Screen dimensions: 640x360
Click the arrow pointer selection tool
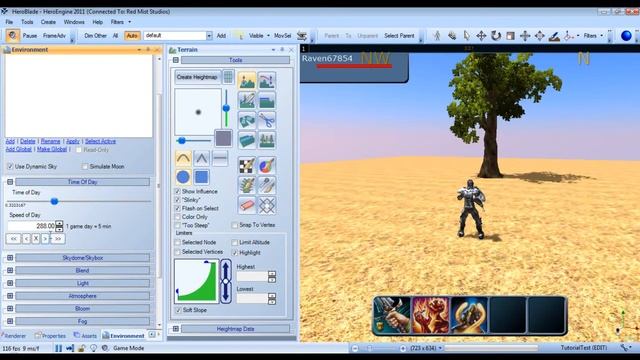click(x=467, y=36)
